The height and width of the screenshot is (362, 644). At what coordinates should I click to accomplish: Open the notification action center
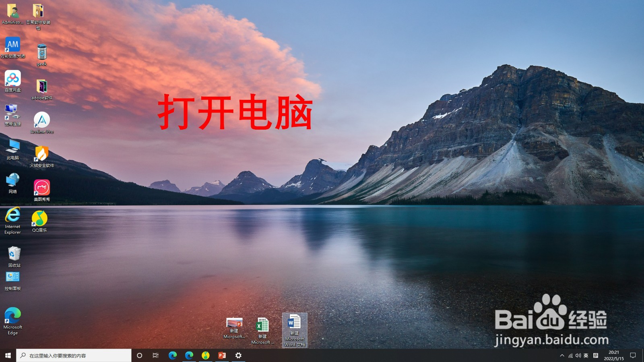pos(633,356)
